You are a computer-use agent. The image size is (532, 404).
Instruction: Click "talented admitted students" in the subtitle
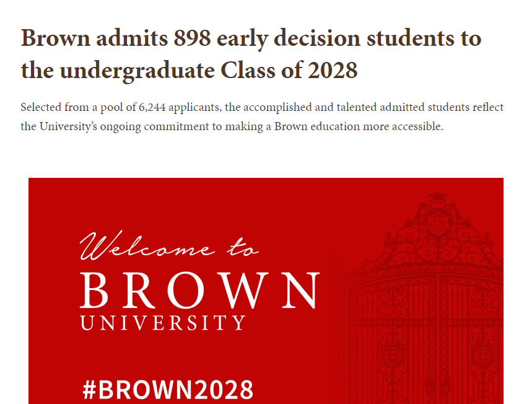click(403, 107)
